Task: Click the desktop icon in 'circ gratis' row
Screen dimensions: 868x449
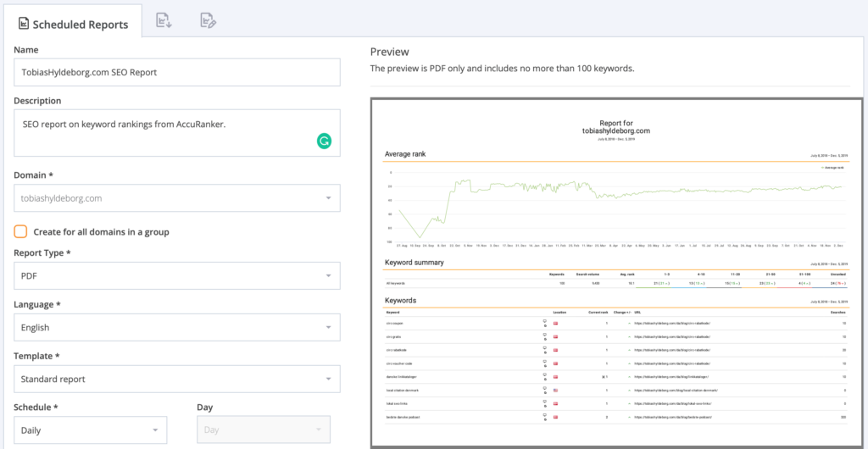Action: click(545, 334)
